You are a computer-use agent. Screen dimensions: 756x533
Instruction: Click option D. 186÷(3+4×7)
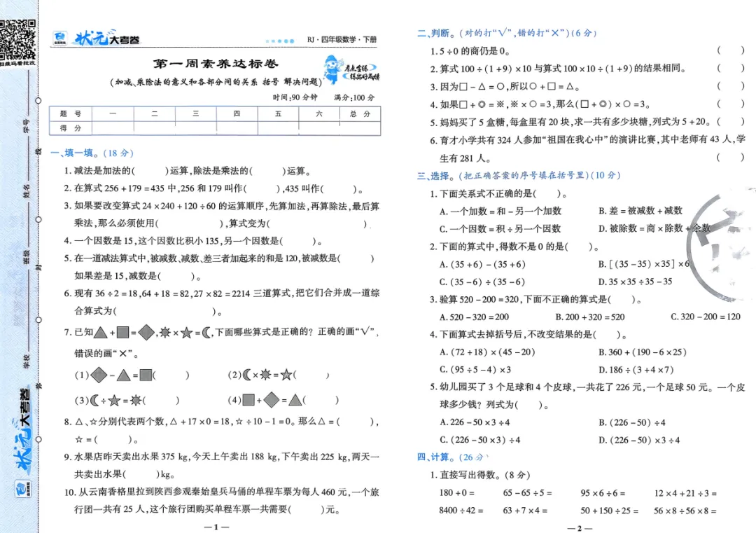[x=636, y=370]
